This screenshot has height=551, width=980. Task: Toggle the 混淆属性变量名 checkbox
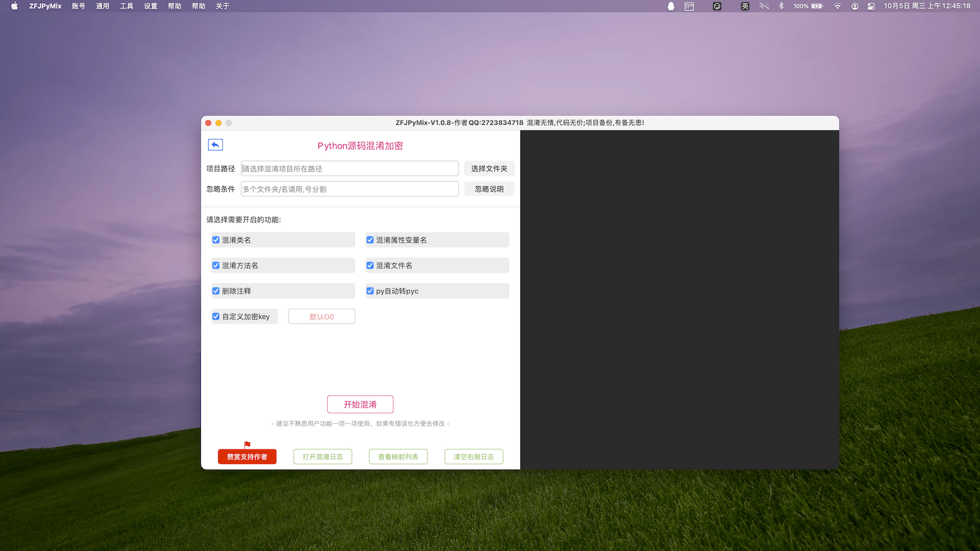(370, 240)
